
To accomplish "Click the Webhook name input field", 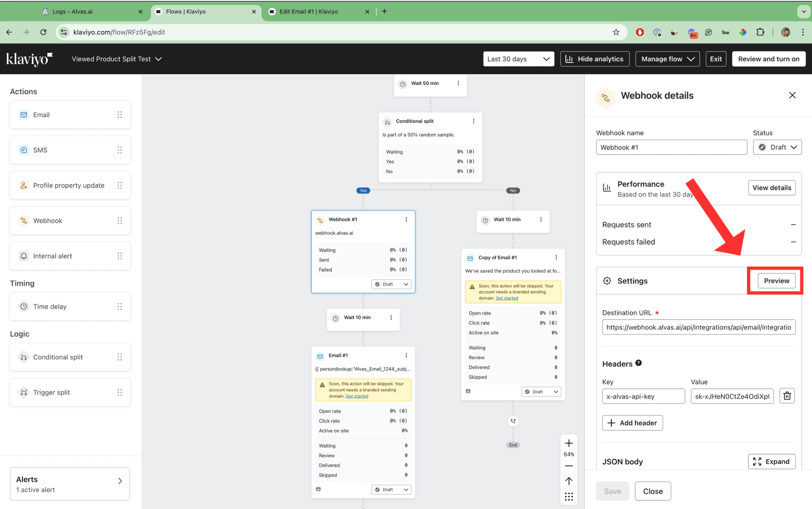I will click(671, 147).
